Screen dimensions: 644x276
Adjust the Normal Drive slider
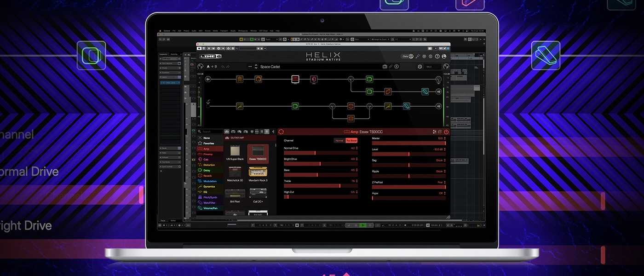point(321,153)
